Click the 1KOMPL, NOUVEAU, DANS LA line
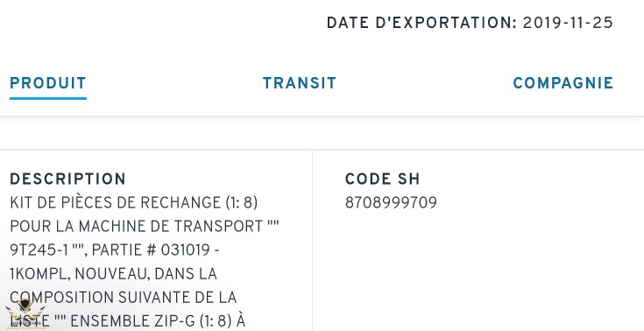This screenshot has height=331, width=644. tap(113, 273)
